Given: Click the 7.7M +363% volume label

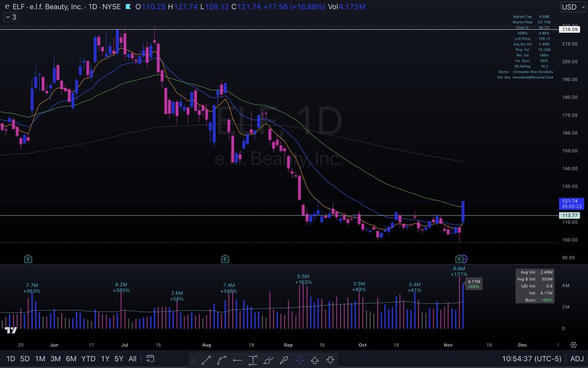Looking at the screenshot, I should 32,288.
